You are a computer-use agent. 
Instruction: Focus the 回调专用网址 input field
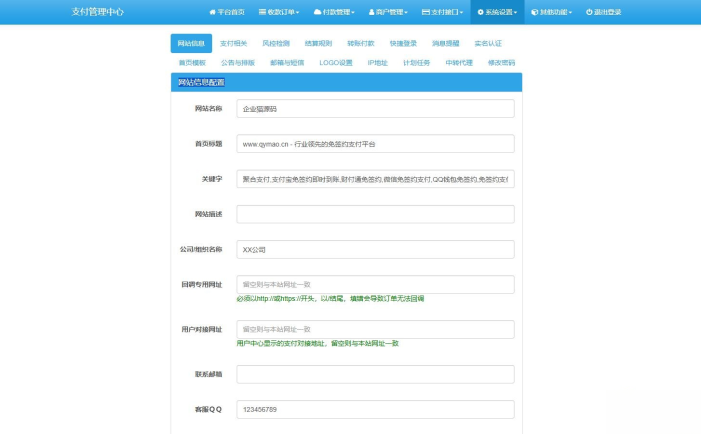coord(376,284)
